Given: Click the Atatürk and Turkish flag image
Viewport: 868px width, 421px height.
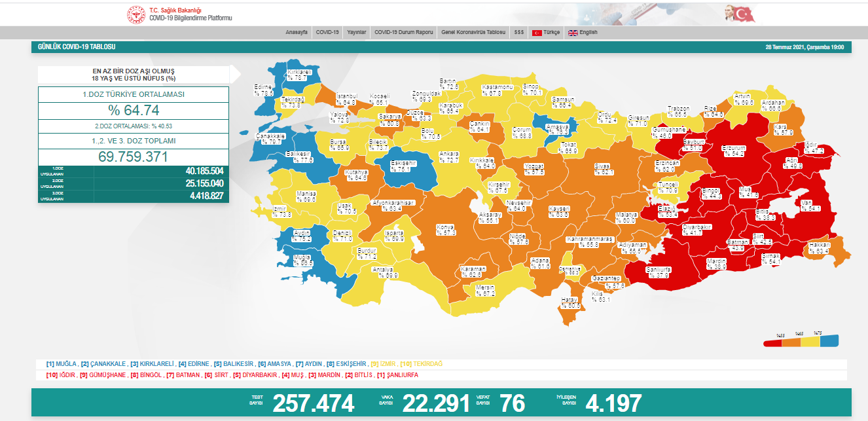Looking at the screenshot, I should [x=738, y=13].
